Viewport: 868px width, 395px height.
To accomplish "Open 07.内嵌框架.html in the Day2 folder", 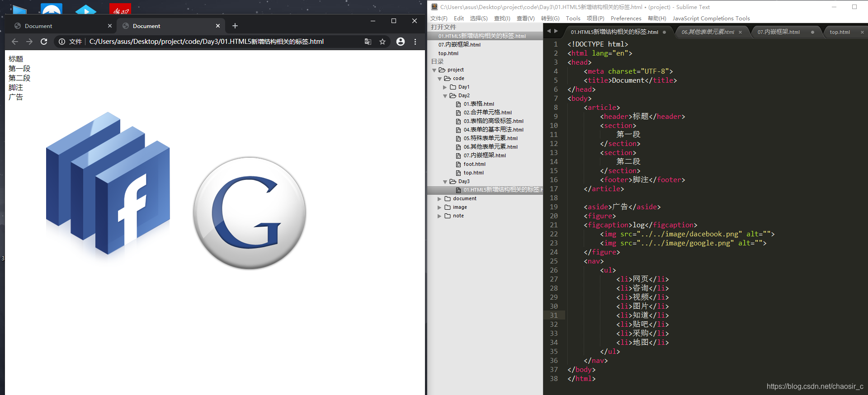I will pos(485,155).
